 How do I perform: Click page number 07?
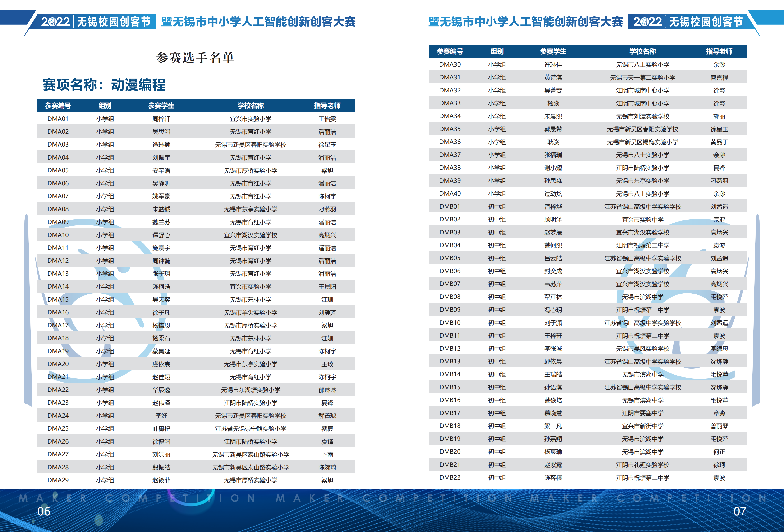(x=739, y=511)
